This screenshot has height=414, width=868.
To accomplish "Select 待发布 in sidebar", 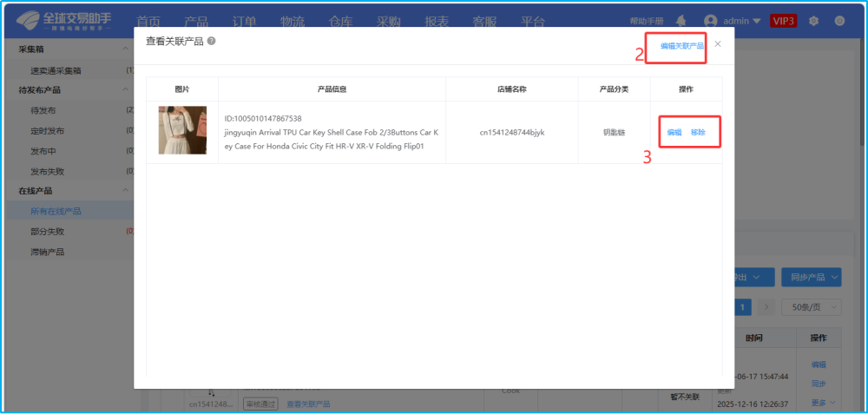I will (x=43, y=110).
